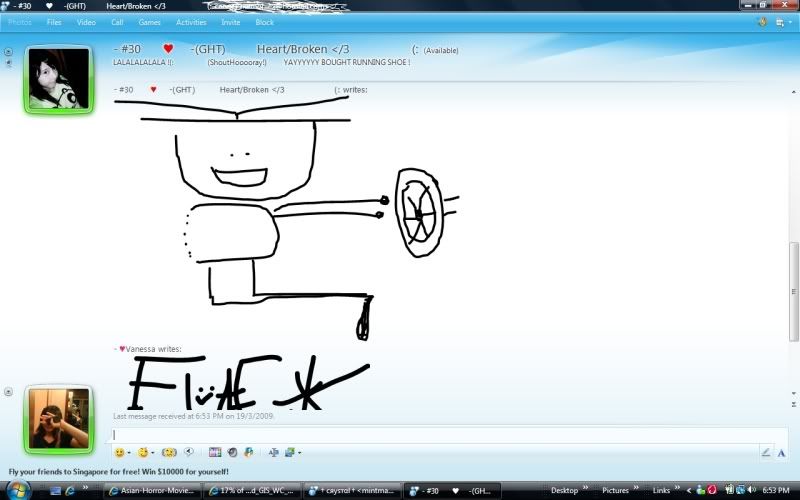Open the background picker icon
Viewport: 800px width, 500px height.
pyautogui.click(x=289, y=452)
